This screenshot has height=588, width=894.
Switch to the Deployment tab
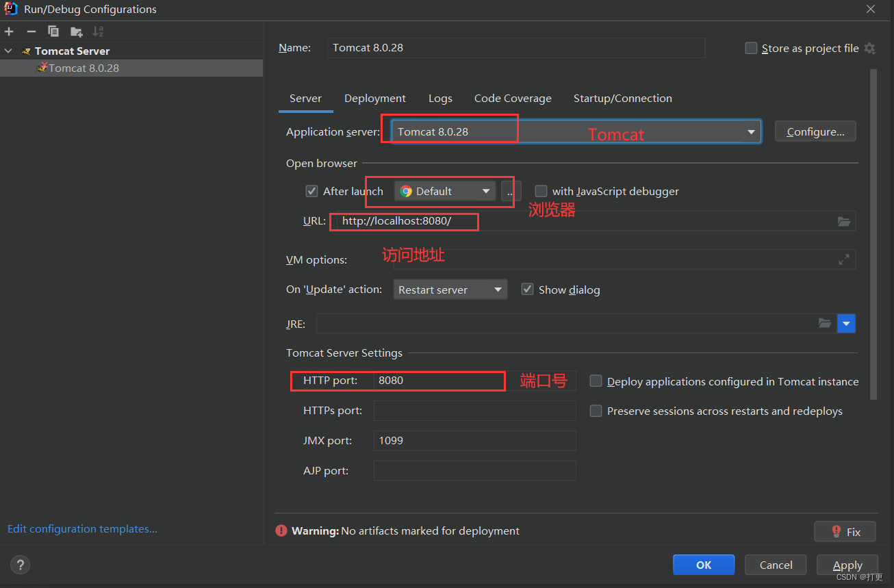(x=375, y=99)
